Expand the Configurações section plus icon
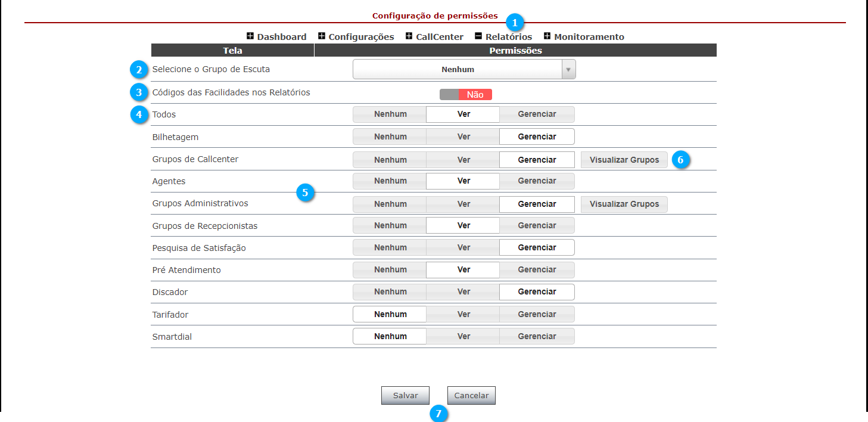Image resolution: width=868 pixels, height=422 pixels. pyautogui.click(x=322, y=36)
